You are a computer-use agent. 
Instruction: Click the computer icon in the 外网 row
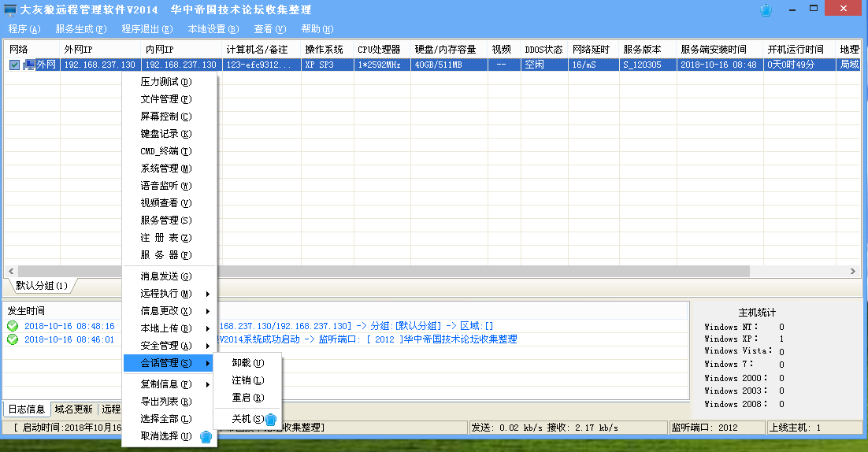coord(29,65)
